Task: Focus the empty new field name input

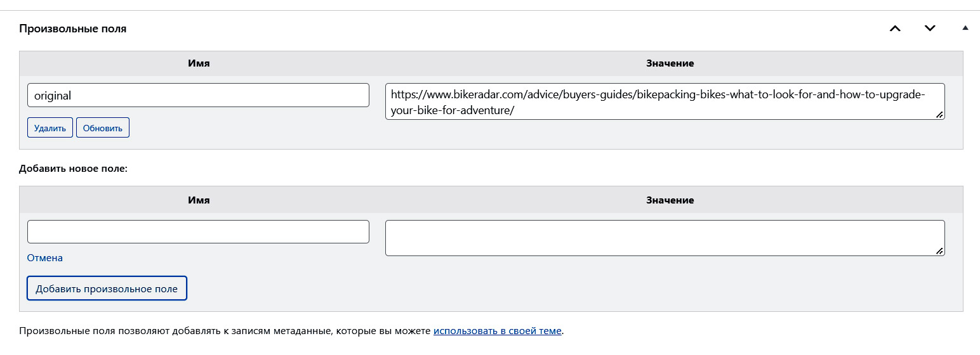Action: (x=198, y=231)
